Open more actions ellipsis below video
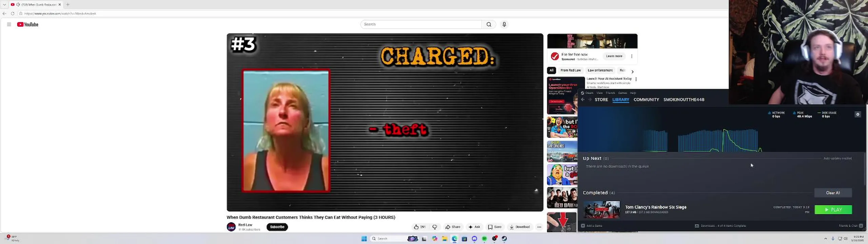 [x=539, y=227]
